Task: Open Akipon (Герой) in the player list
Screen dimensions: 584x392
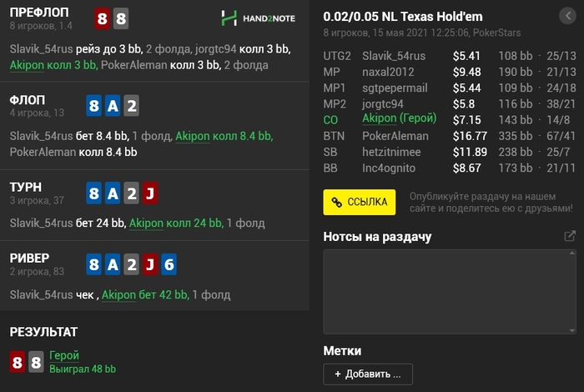Action: 400,118
